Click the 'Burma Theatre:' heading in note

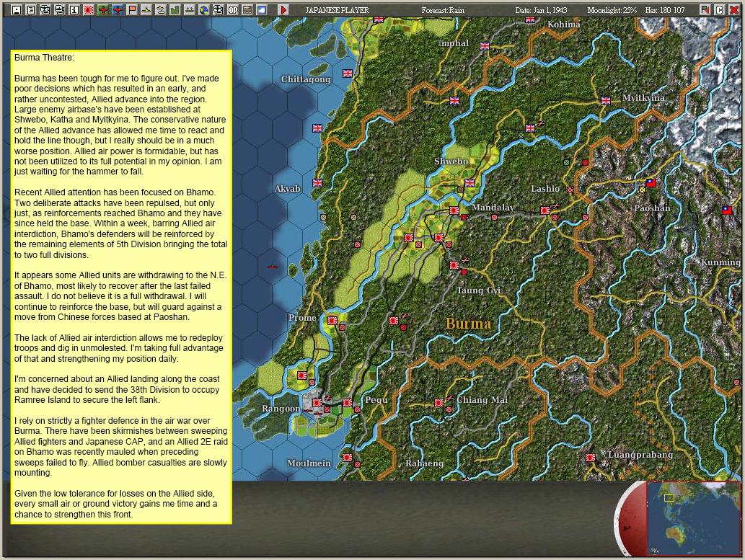tap(44, 58)
